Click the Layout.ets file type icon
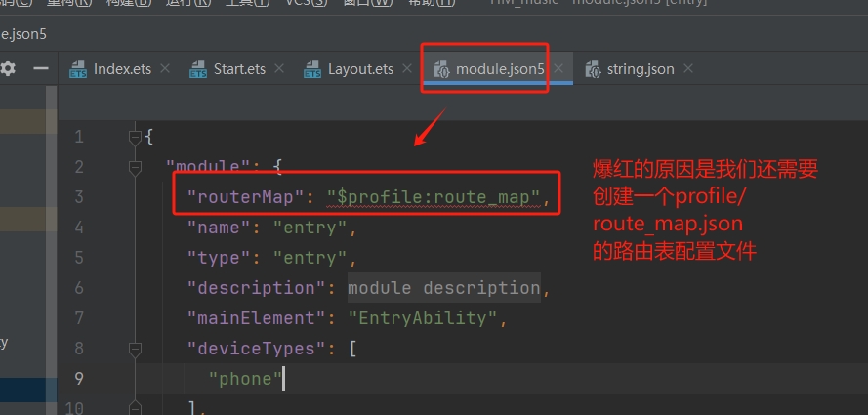Image resolution: width=868 pixels, height=415 pixels. click(x=312, y=70)
